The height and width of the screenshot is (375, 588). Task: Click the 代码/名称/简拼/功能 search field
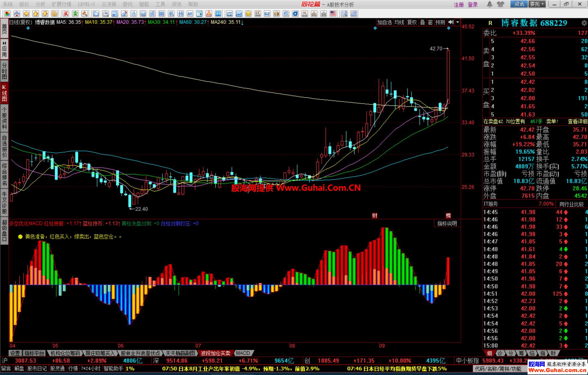point(500,369)
